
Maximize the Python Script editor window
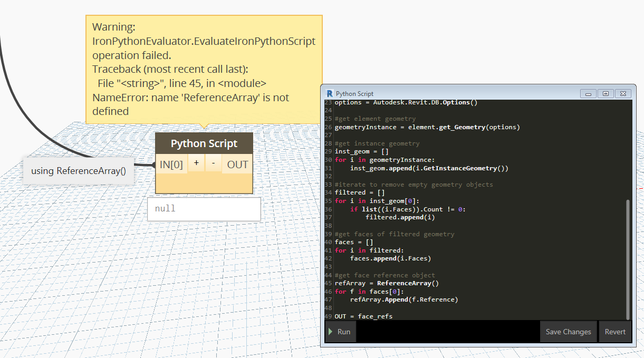605,93
